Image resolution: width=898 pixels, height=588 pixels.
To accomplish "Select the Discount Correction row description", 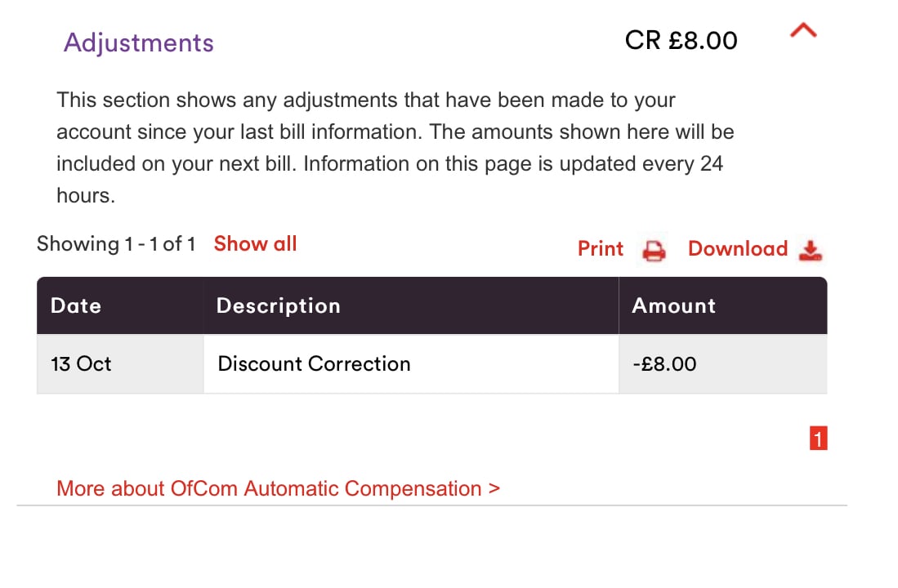I will coord(411,363).
